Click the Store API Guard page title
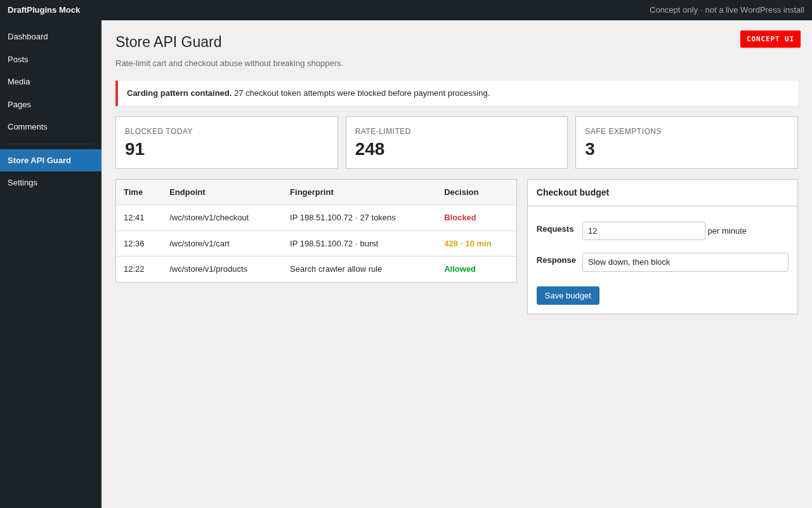 pyautogui.click(x=169, y=42)
